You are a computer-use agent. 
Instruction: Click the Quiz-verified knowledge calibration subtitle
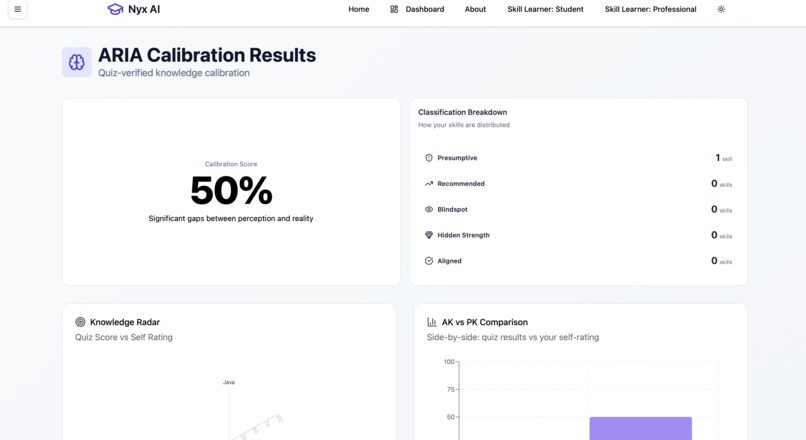coord(174,73)
